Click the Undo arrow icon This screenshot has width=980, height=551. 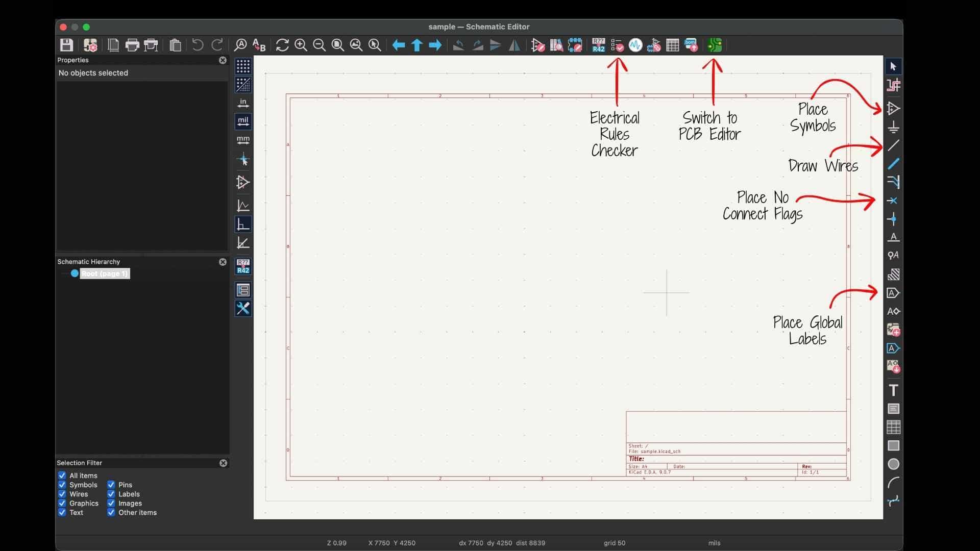(x=198, y=45)
